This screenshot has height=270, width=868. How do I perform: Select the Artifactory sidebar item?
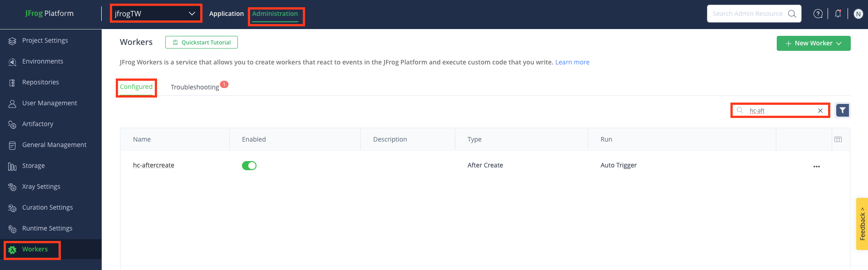(x=39, y=124)
